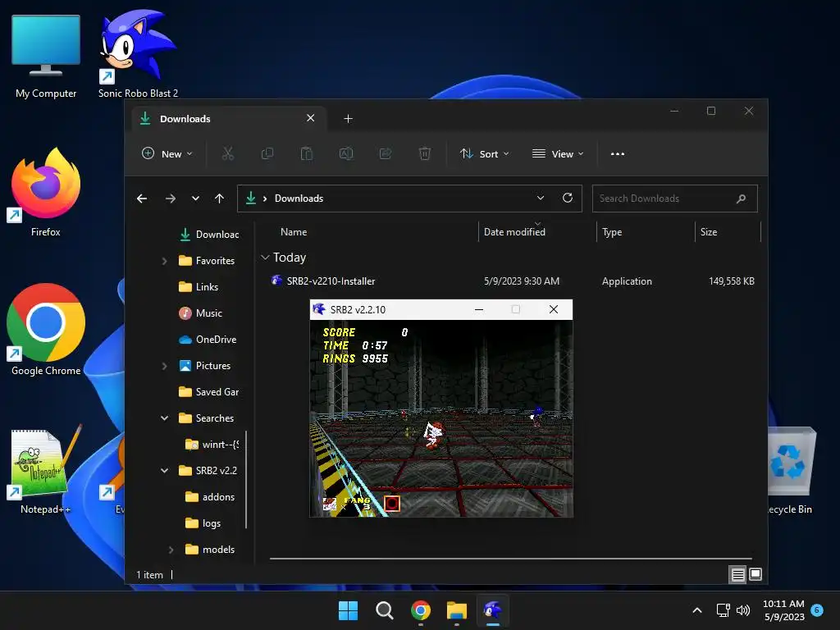The width and height of the screenshot is (840, 630).
Task: Sort by the Size column header
Action: pos(708,232)
